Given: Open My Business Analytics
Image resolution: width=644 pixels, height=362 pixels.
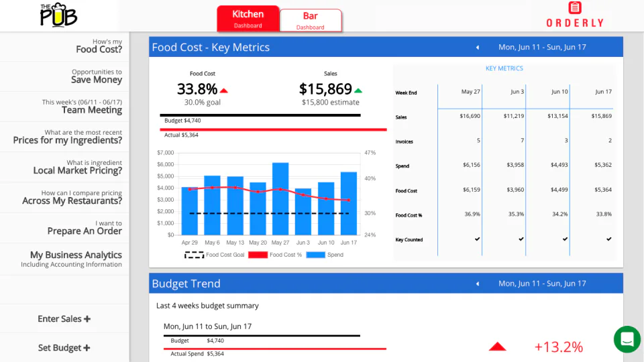Looking at the screenshot, I should pos(64,259).
